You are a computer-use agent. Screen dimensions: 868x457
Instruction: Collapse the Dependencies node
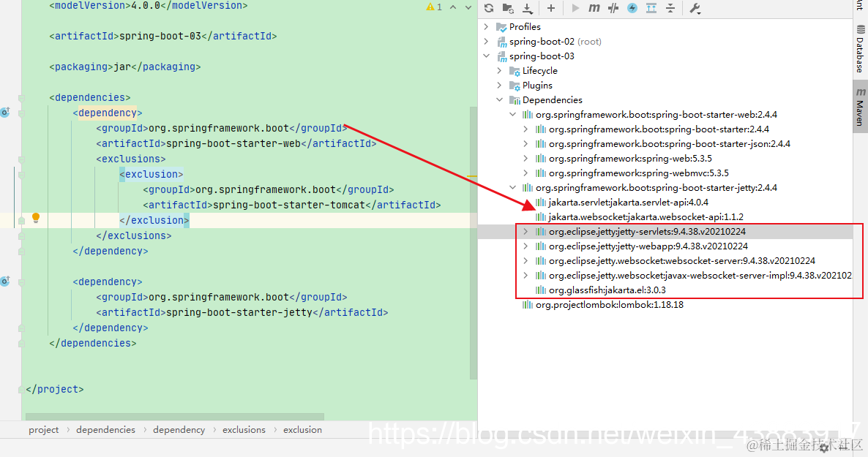pos(499,99)
